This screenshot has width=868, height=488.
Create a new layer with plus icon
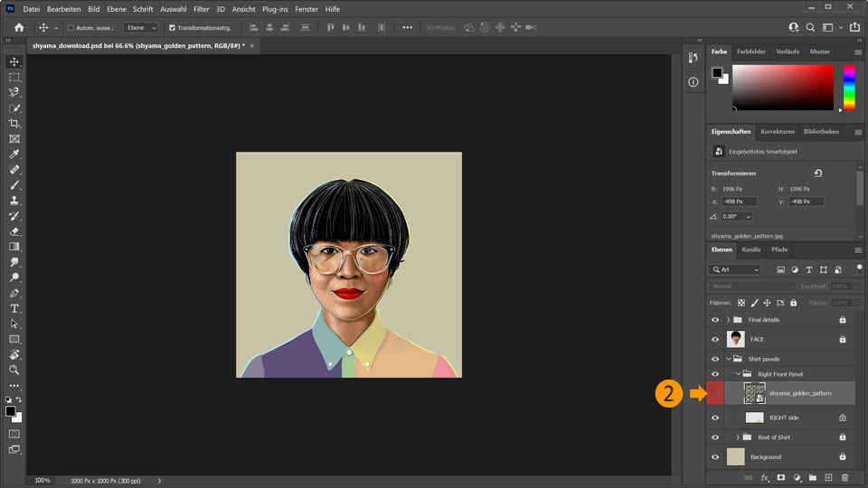click(x=828, y=477)
